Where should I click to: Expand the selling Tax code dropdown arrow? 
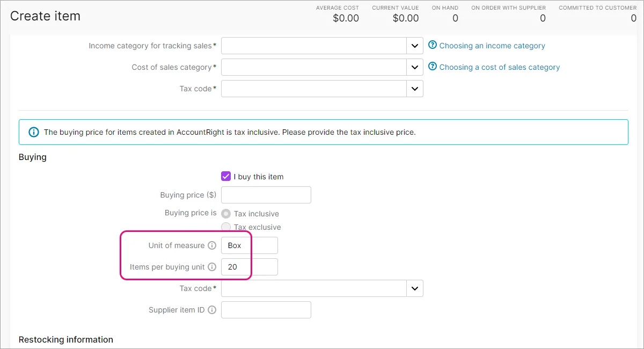[x=414, y=89]
